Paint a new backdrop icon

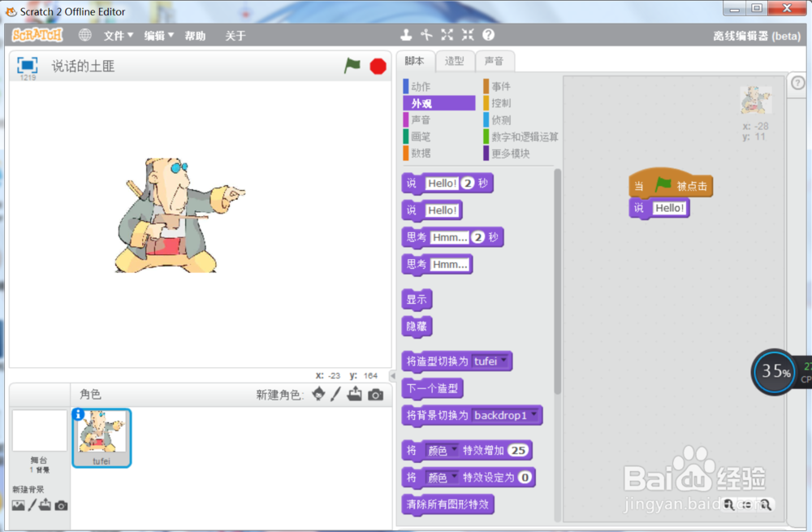(x=32, y=505)
